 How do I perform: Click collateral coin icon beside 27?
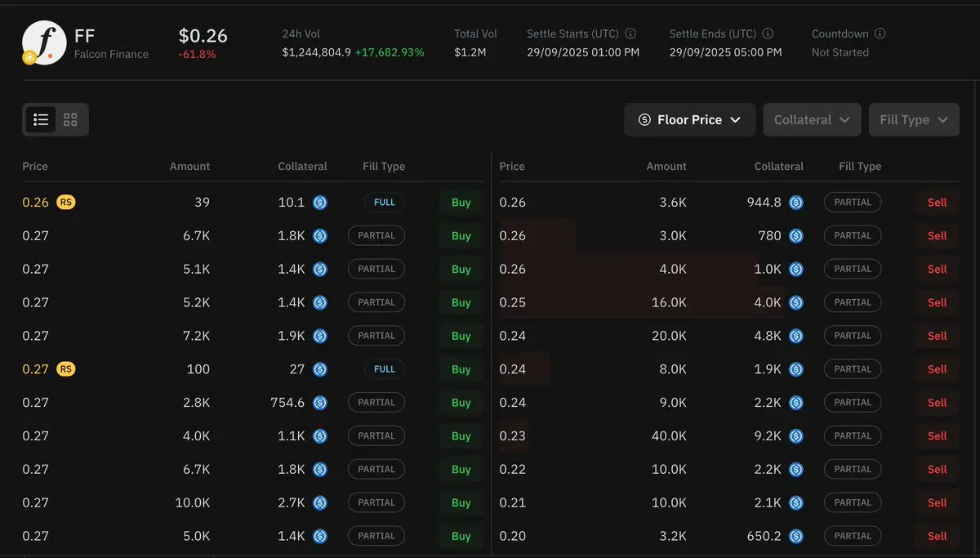click(320, 368)
